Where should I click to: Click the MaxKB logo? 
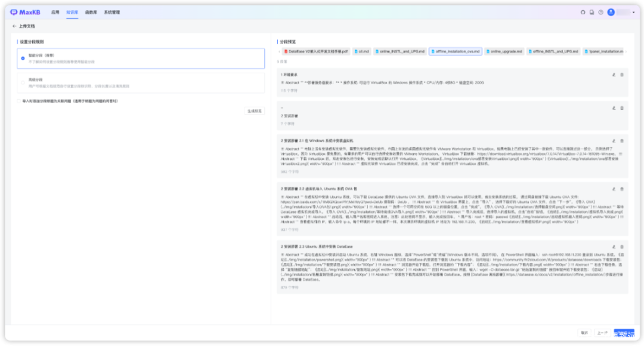click(x=26, y=13)
